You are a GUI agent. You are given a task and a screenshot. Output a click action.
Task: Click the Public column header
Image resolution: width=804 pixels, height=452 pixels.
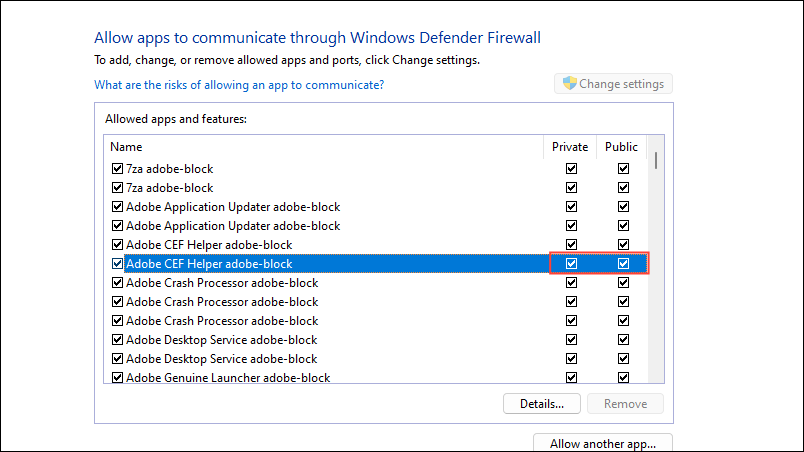pos(621,147)
